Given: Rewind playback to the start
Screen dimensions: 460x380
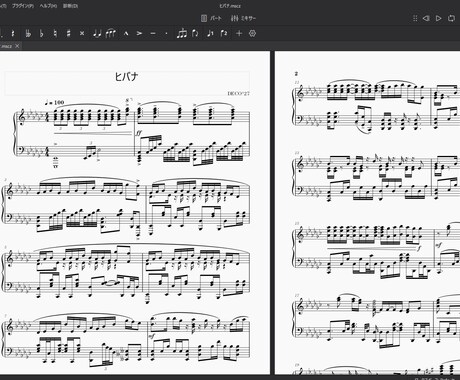Looking at the screenshot, I should [x=426, y=18].
